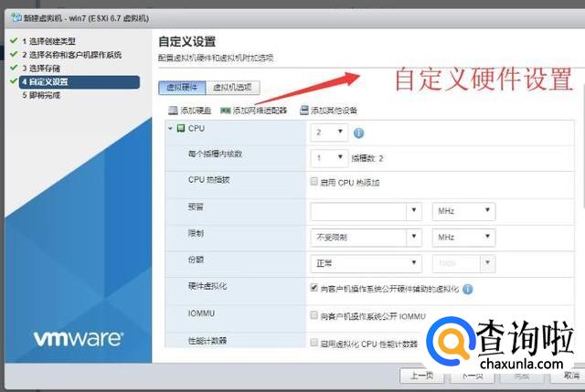Open CPU count dropdown showing 2
The image size is (585, 392).
(329, 132)
